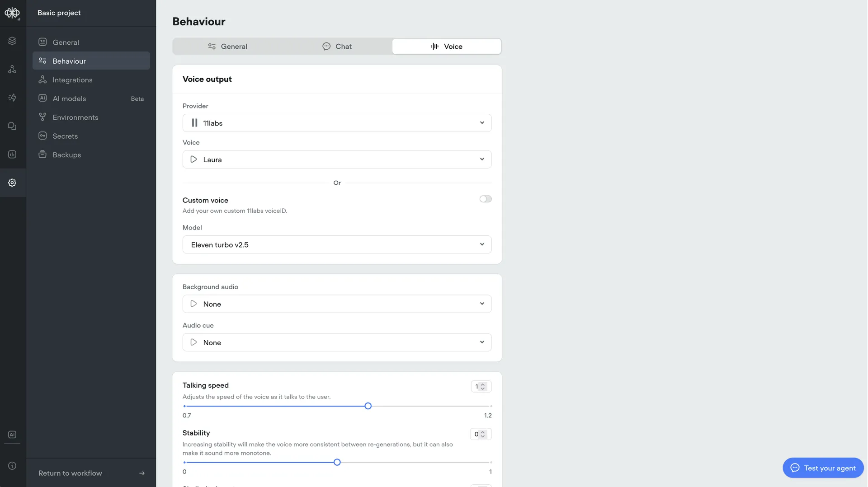Open the integrations nodes icon in rail
868x487 pixels.
[12, 69]
